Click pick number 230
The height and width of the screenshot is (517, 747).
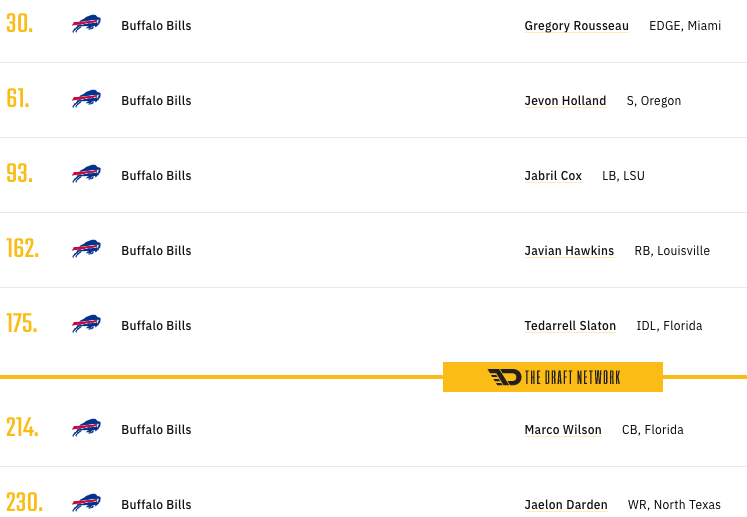(x=24, y=502)
